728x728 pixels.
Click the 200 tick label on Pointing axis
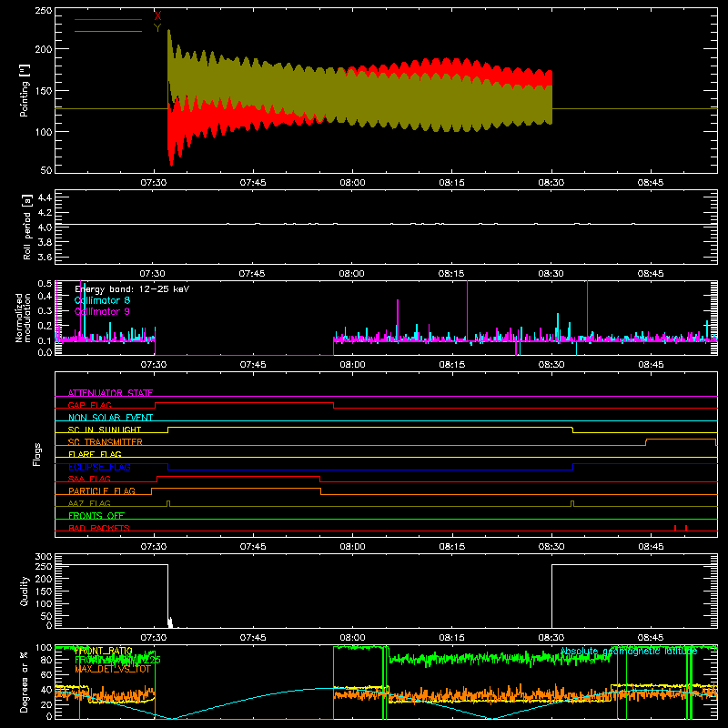click(43, 49)
